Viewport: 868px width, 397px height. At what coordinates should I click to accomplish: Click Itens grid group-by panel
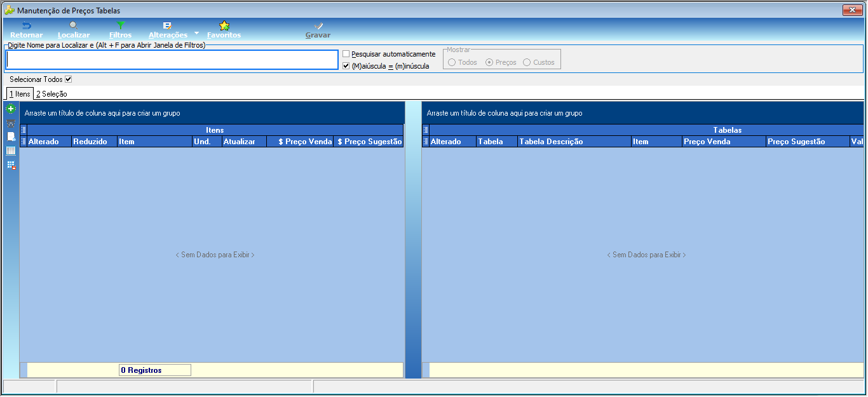(x=212, y=113)
